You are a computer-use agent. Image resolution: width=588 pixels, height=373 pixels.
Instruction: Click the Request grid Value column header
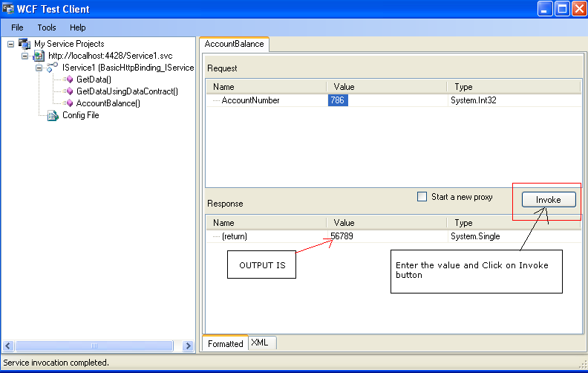pos(387,87)
